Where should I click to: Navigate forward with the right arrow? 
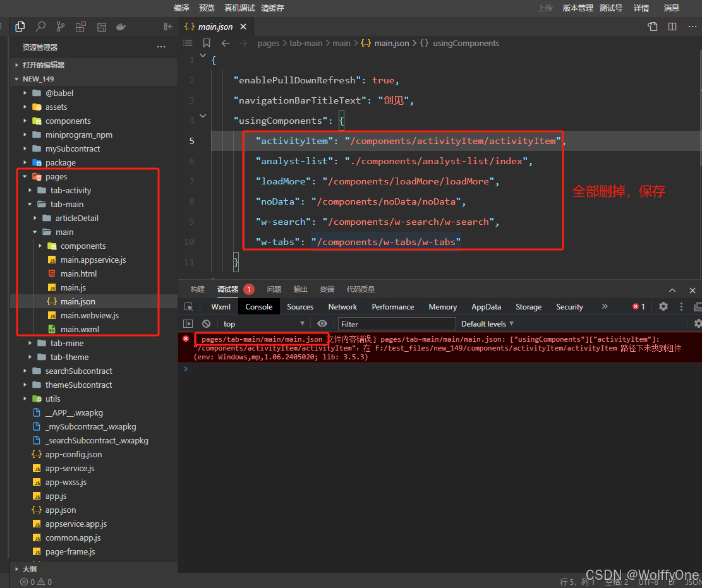(243, 44)
